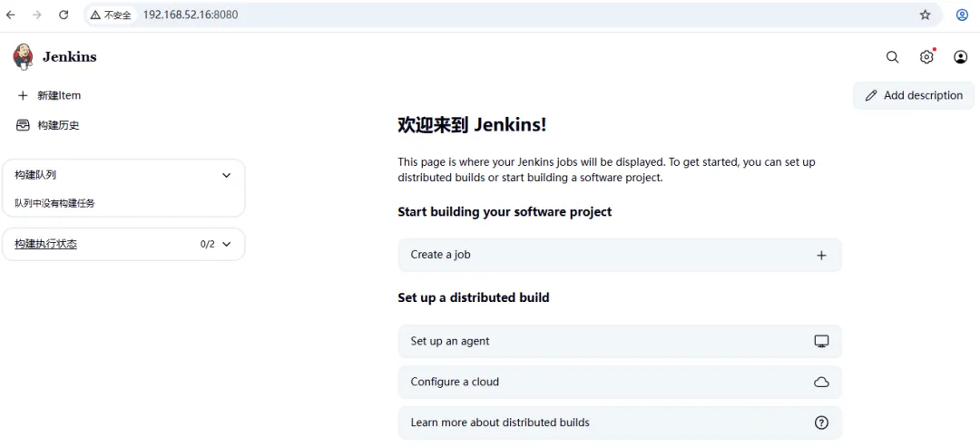Click the pencil icon in Add description
Screen dimensions: 980x447
coord(871,95)
